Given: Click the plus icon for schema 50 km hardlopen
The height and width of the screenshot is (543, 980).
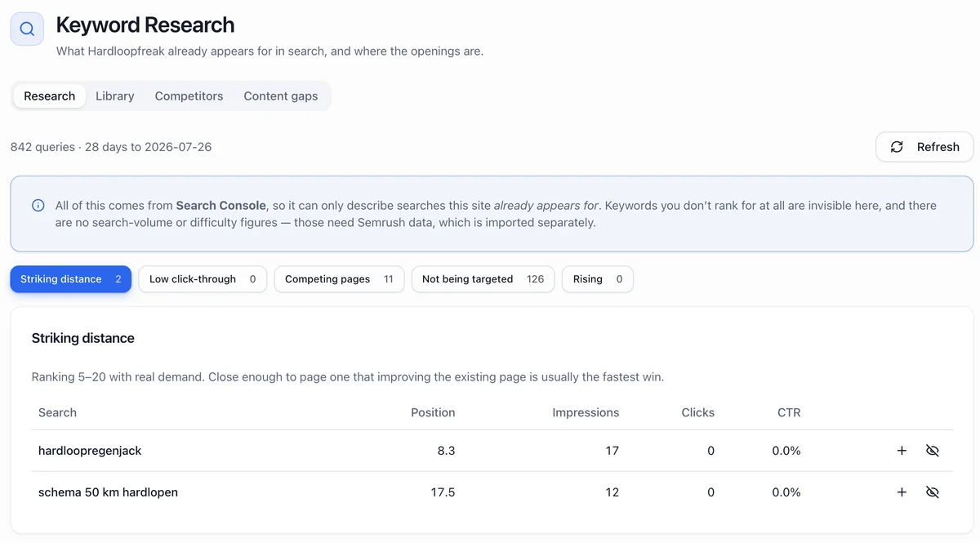Looking at the screenshot, I should (902, 492).
